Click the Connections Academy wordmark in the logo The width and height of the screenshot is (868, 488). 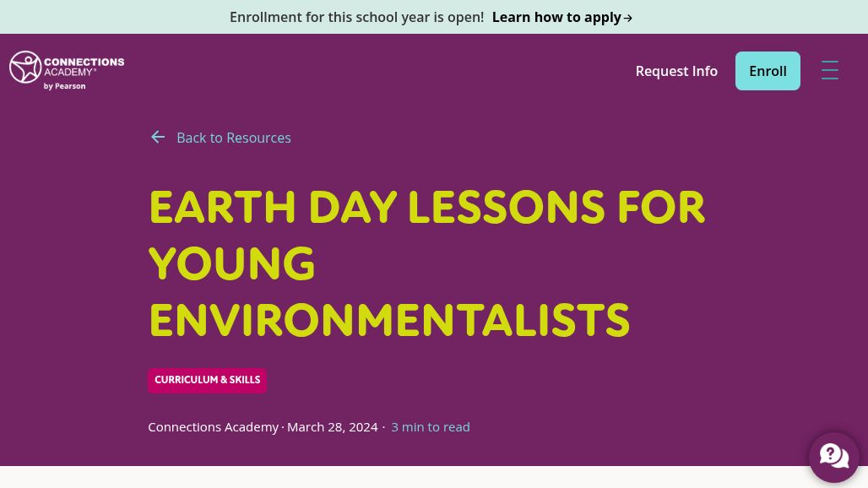point(83,67)
